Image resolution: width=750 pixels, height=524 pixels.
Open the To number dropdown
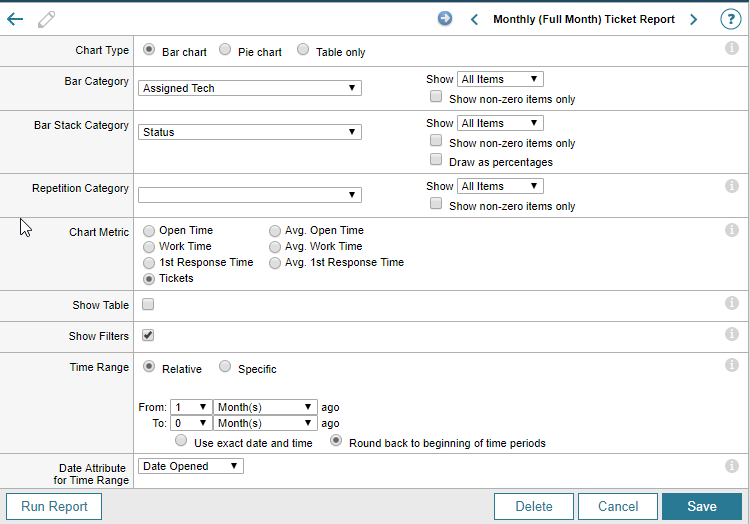pos(191,423)
